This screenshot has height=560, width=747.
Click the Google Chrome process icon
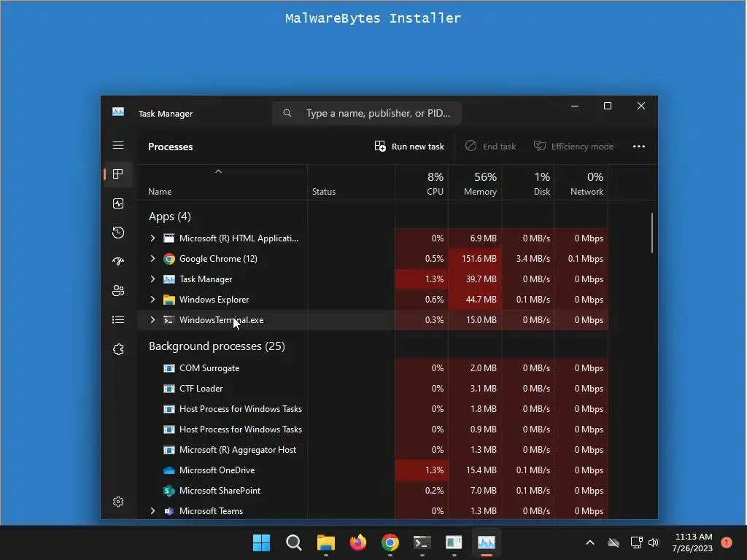[x=169, y=259]
